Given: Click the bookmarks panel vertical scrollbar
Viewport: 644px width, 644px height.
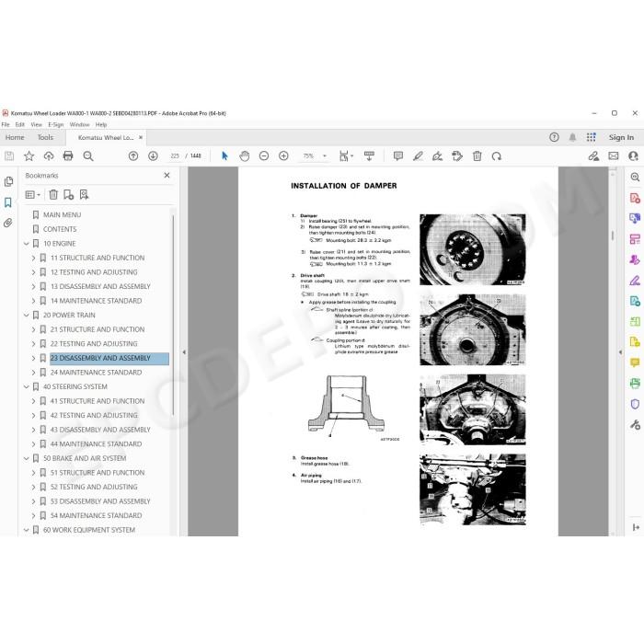Looking at the screenshot, I should (173, 315).
